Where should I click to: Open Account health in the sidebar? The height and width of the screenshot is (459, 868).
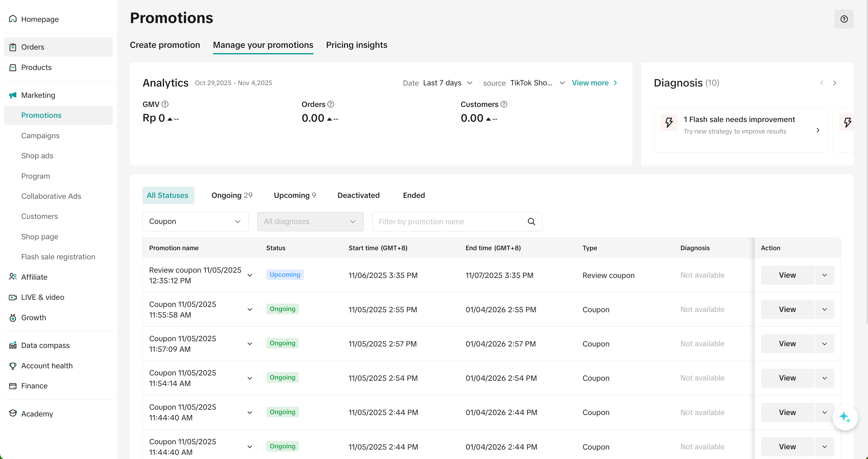click(47, 365)
